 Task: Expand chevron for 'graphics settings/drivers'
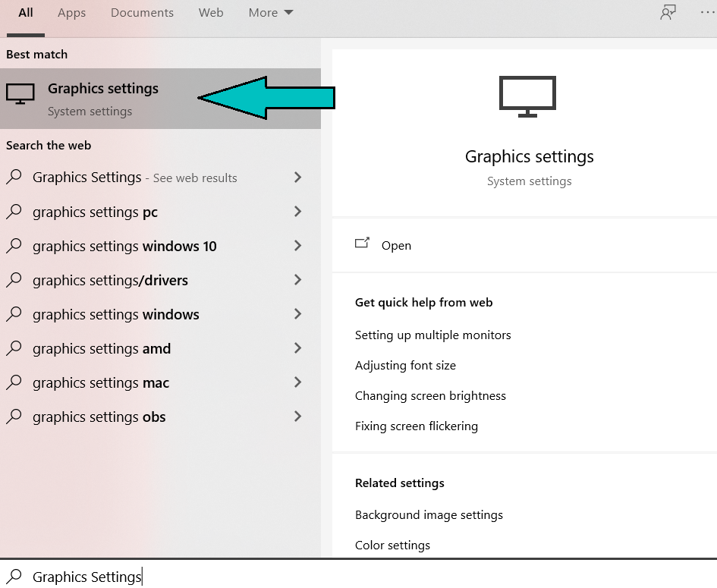point(297,280)
